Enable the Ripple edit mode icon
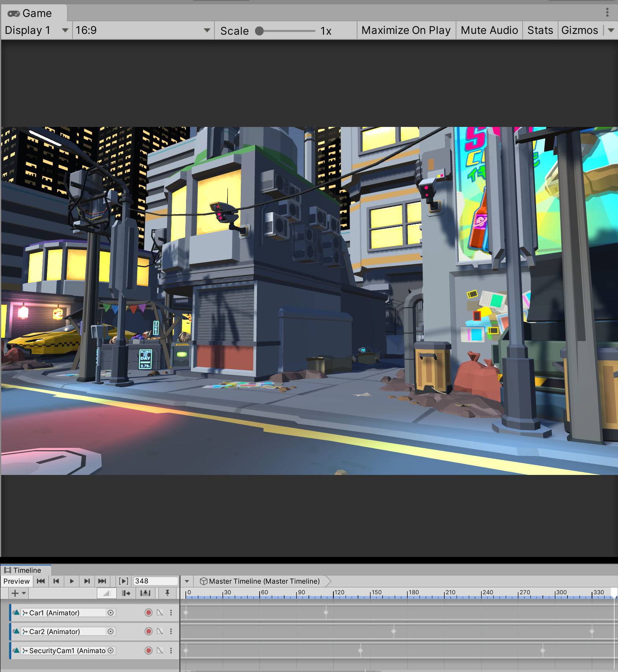 click(126, 593)
